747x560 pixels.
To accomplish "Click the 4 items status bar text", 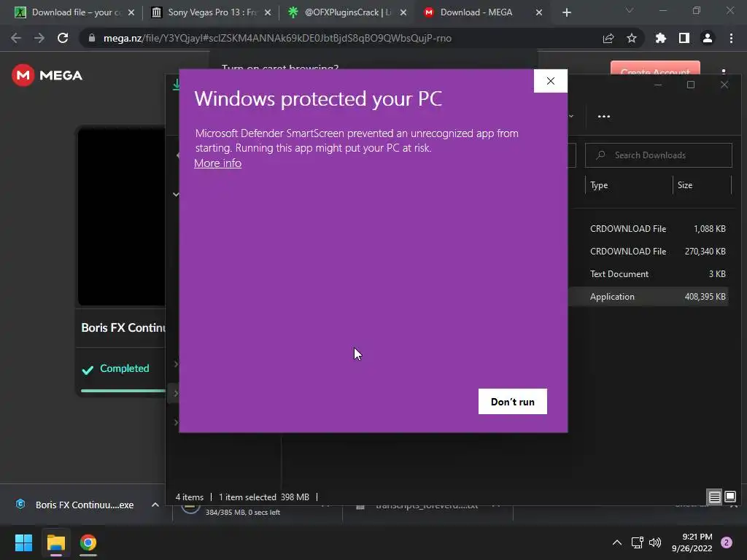I will [189, 497].
